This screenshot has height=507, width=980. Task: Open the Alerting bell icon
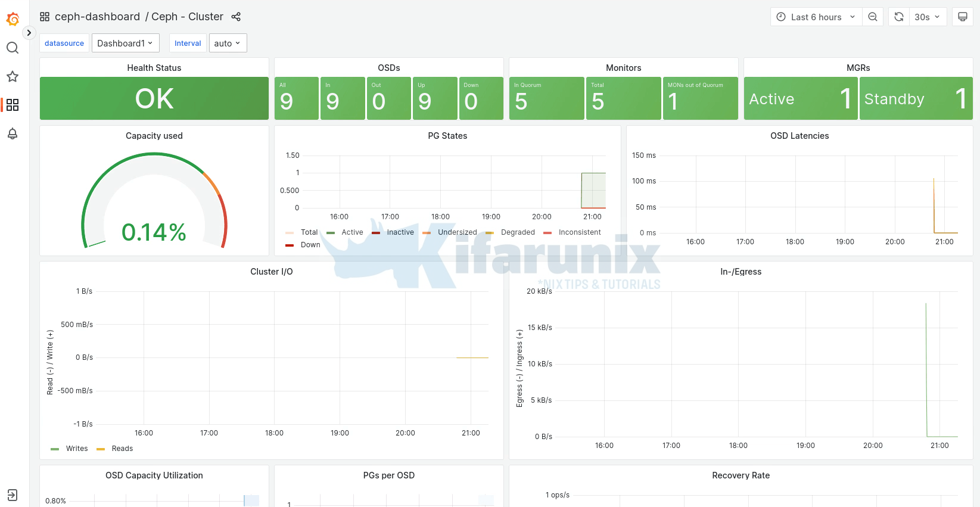[13, 133]
